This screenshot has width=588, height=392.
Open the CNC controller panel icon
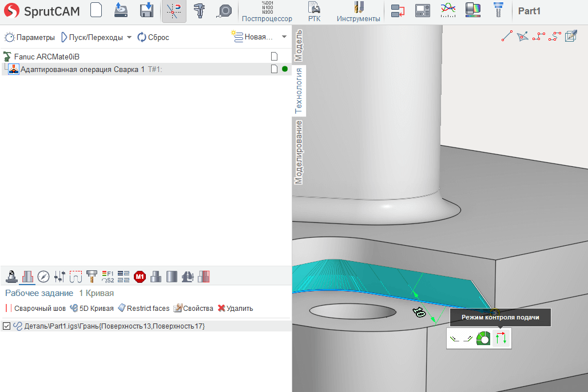(x=423, y=10)
